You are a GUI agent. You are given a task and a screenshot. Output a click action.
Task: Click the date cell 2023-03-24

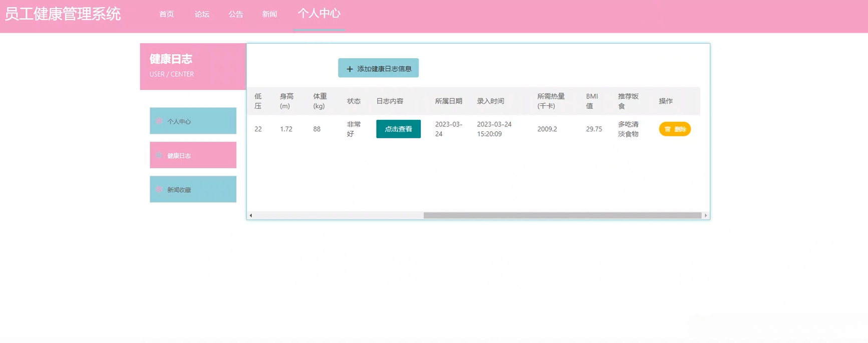click(x=448, y=129)
